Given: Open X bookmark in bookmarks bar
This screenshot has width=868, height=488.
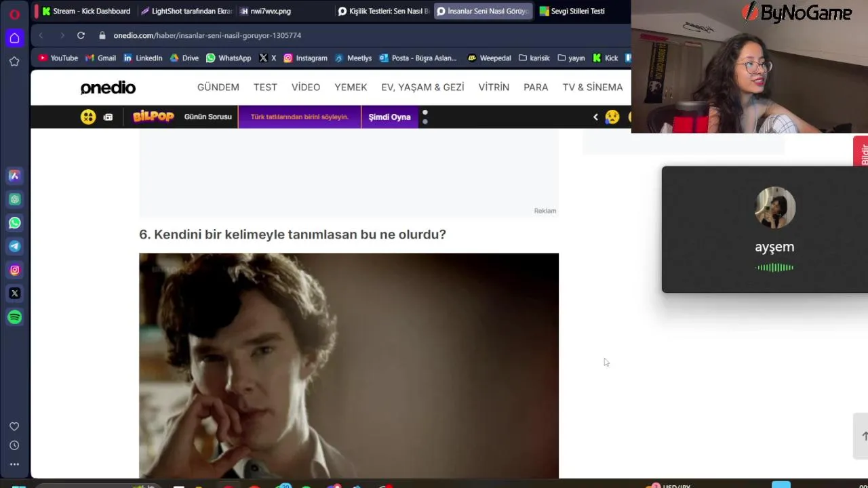Looking at the screenshot, I should (268, 58).
